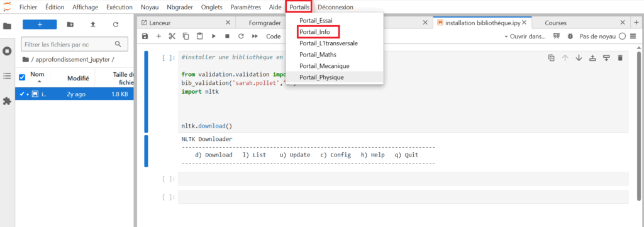Restart the kernel
644x227 pixels.
click(x=241, y=36)
